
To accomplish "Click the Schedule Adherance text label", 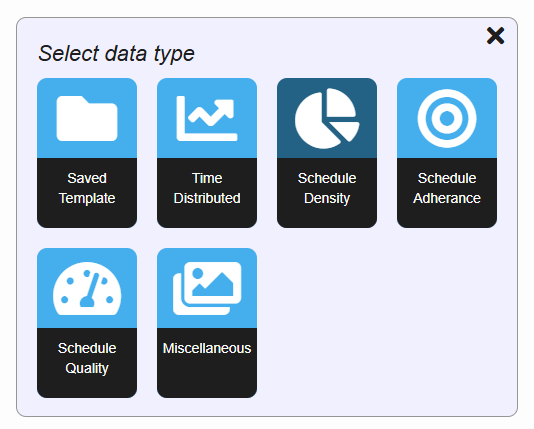I will [x=447, y=188].
